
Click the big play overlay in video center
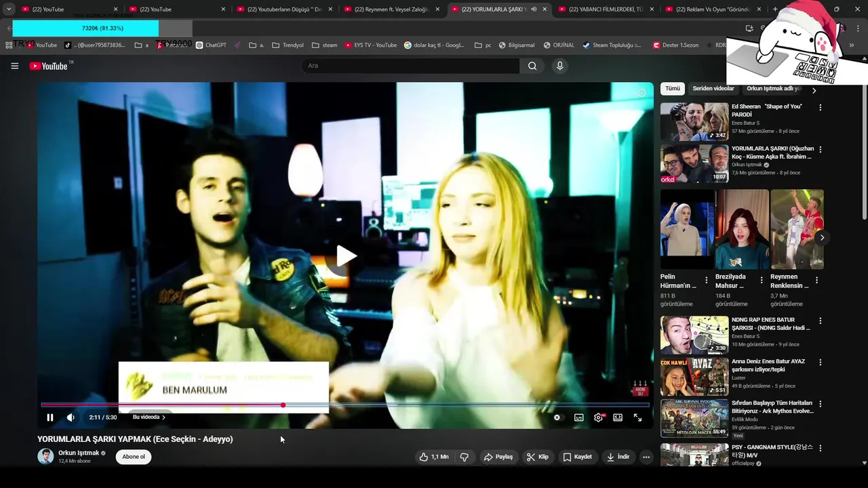(346, 256)
